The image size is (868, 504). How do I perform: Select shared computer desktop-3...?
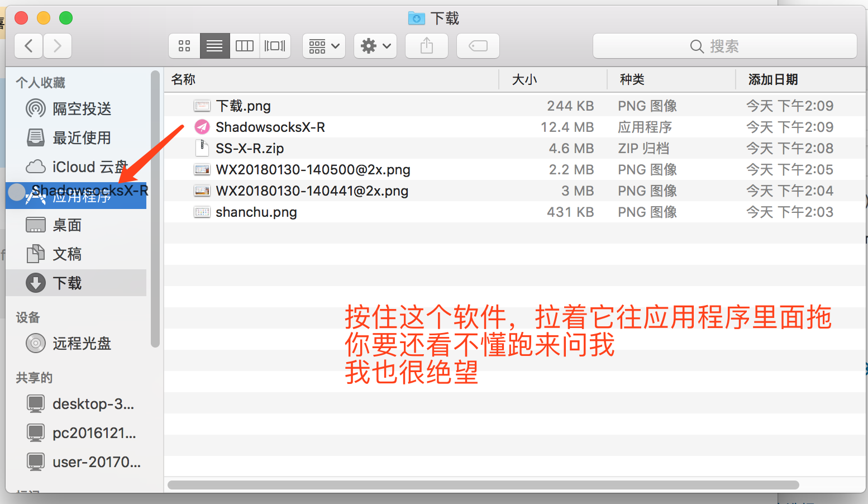[x=76, y=403]
